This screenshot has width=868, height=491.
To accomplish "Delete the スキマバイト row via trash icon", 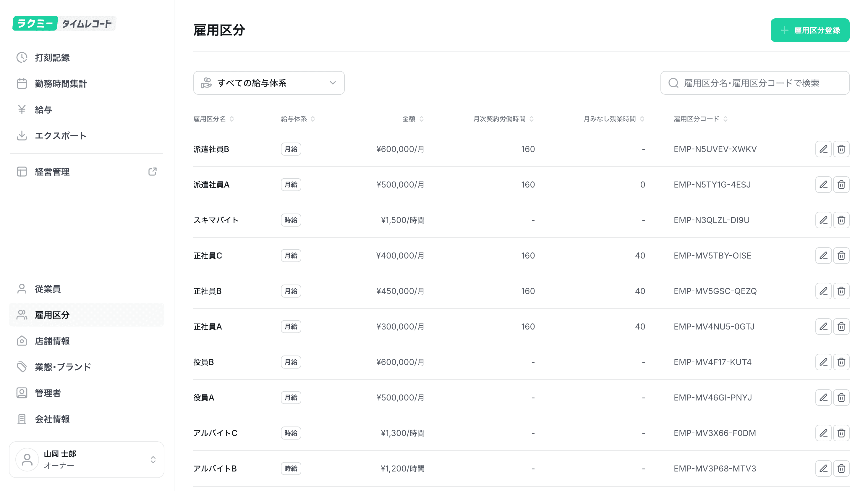I will pos(841,220).
